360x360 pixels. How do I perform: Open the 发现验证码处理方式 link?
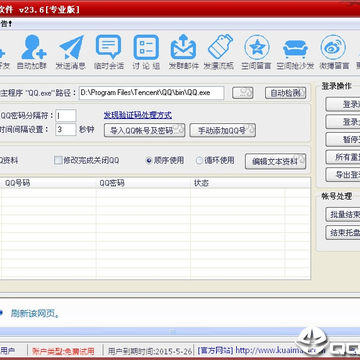click(138, 115)
